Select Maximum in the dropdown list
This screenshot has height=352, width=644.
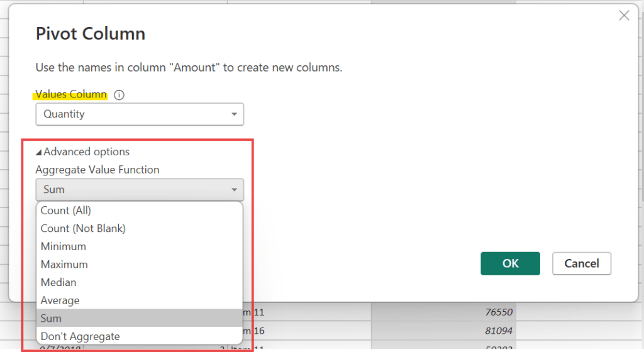pyautogui.click(x=64, y=265)
